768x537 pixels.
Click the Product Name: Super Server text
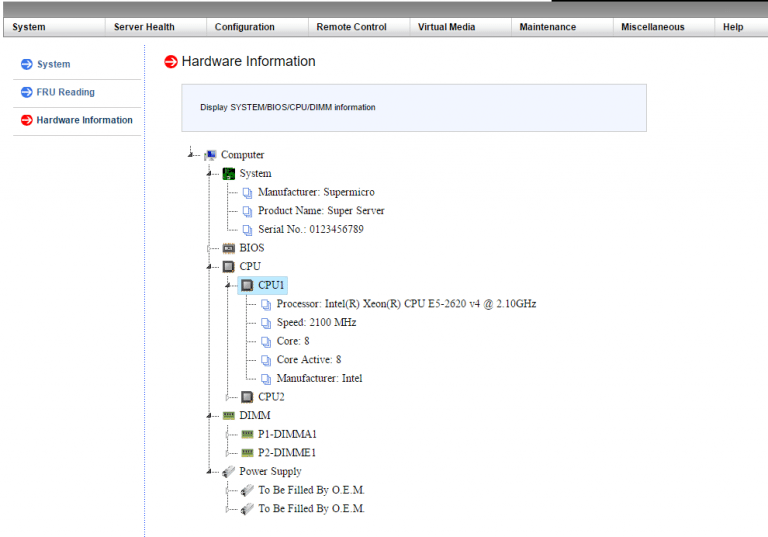321,211
